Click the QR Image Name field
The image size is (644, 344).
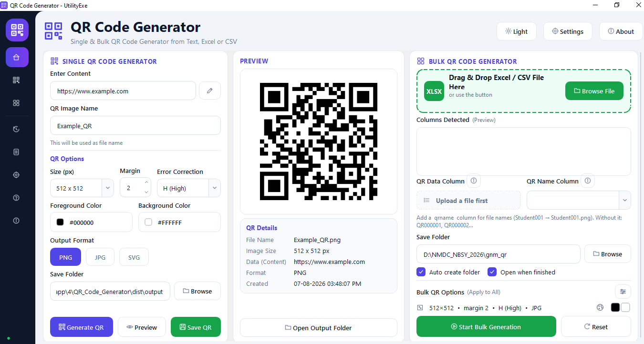[x=135, y=125]
